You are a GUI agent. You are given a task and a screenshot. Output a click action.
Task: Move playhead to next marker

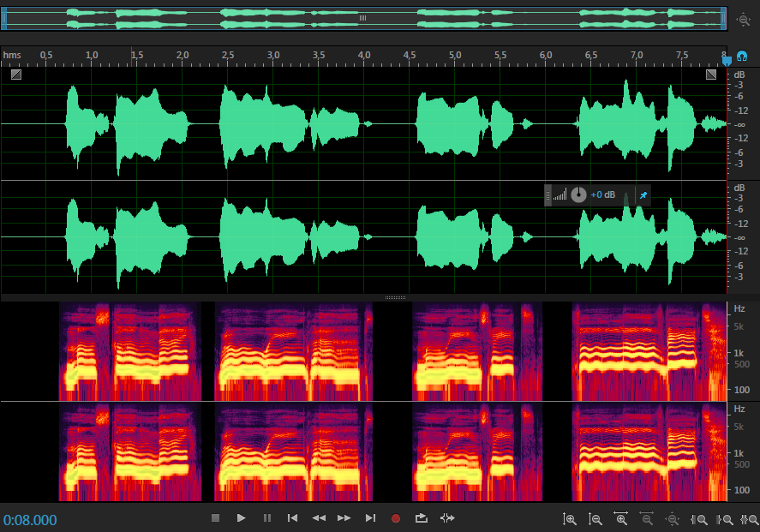point(370,518)
